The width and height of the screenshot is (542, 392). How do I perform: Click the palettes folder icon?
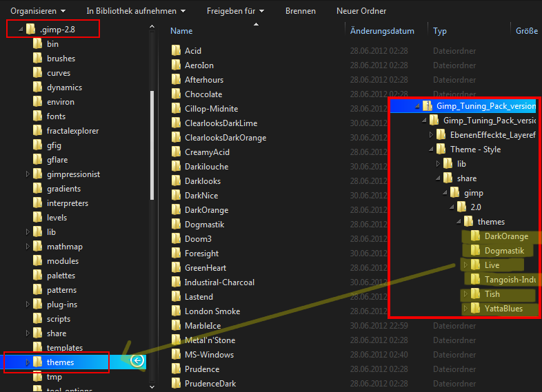37,276
